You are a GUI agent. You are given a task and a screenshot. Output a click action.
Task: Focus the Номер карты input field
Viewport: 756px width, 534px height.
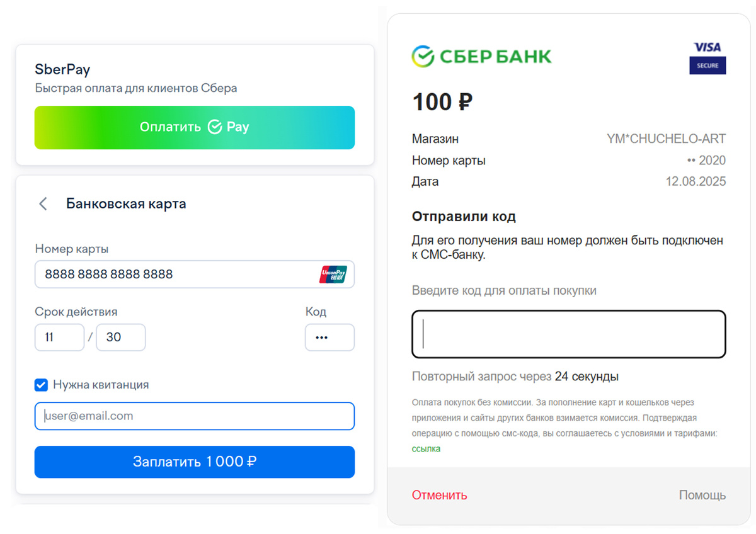195,275
